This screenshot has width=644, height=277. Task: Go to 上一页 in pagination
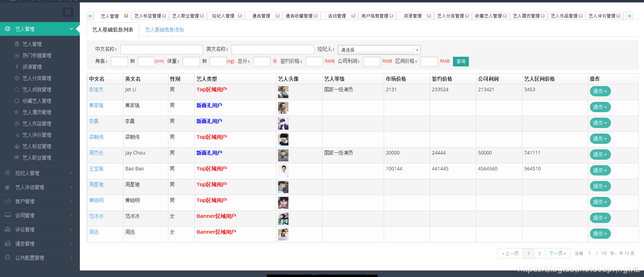click(510, 253)
